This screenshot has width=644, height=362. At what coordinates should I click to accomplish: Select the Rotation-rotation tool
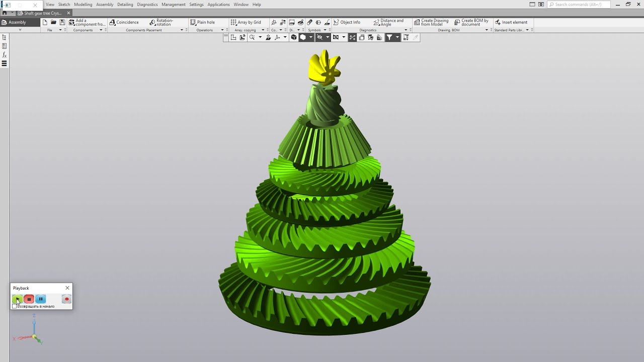coord(162,22)
